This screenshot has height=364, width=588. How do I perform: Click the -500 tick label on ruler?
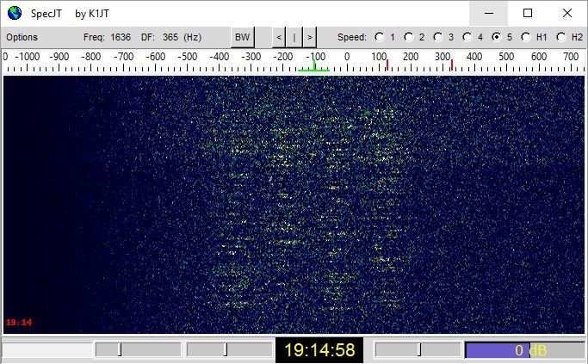(187, 57)
